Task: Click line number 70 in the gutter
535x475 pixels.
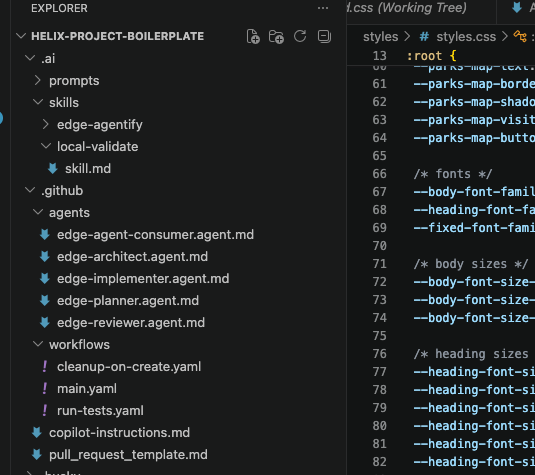Action: (x=379, y=246)
